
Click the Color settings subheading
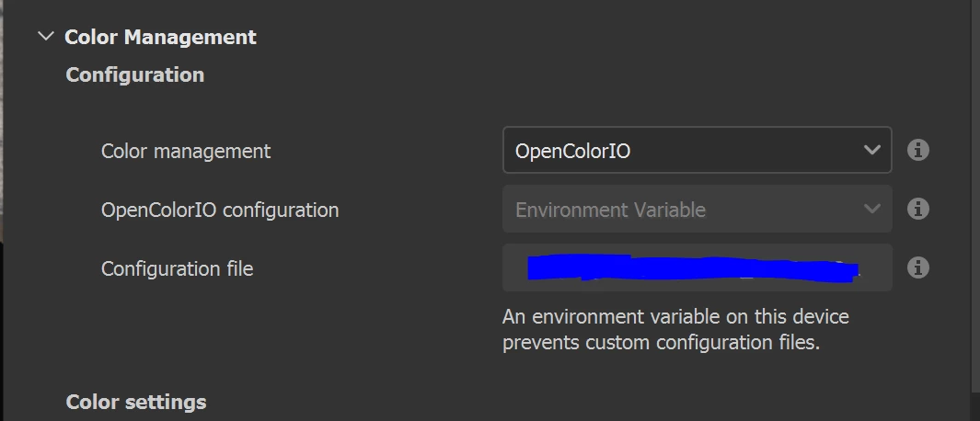coord(136,402)
